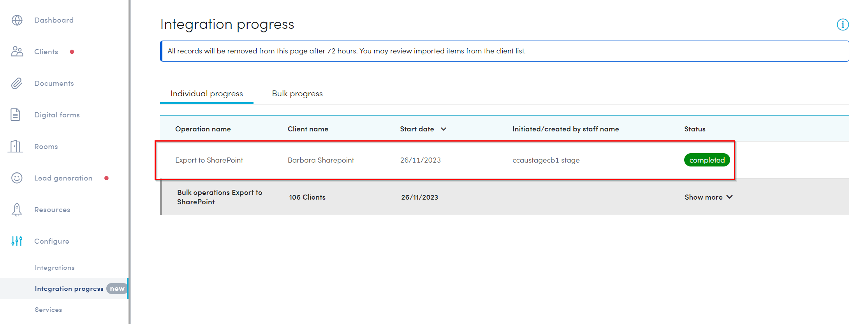
Task: Click the 26/11/2023 date in Barbara row
Action: coord(420,160)
